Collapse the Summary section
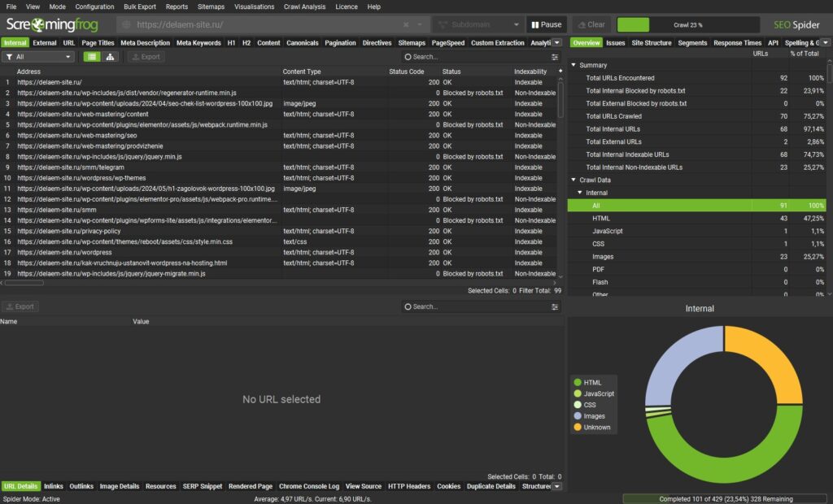The image size is (833, 504). tap(574, 65)
